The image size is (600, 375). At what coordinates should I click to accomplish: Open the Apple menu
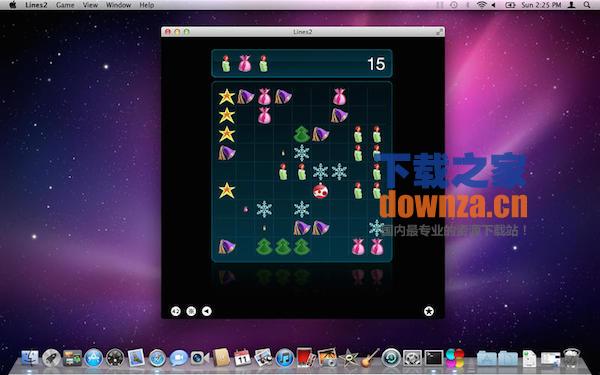13,5
